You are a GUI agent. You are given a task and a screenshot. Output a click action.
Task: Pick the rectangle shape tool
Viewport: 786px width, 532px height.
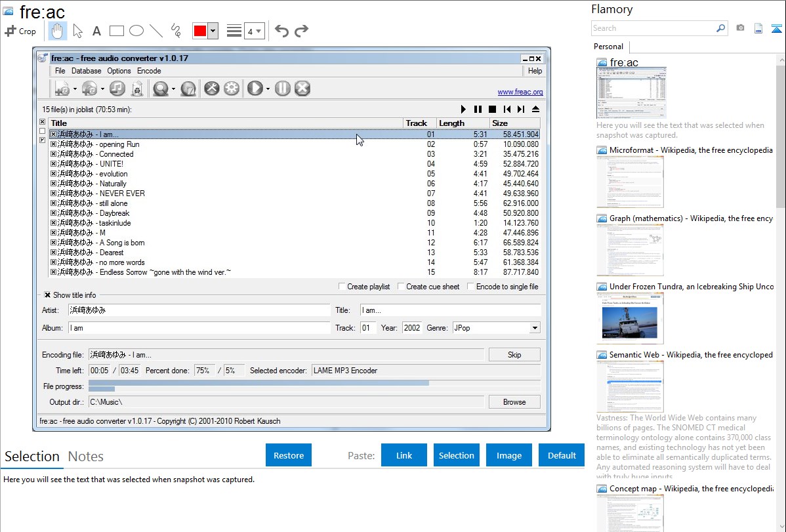pos(117,31)
